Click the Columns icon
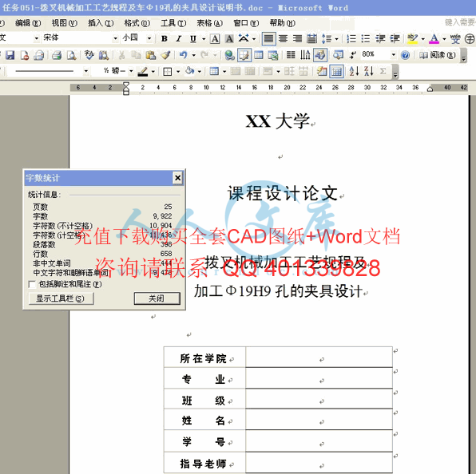Screen dimensions: 476x474 pos(291,55)
